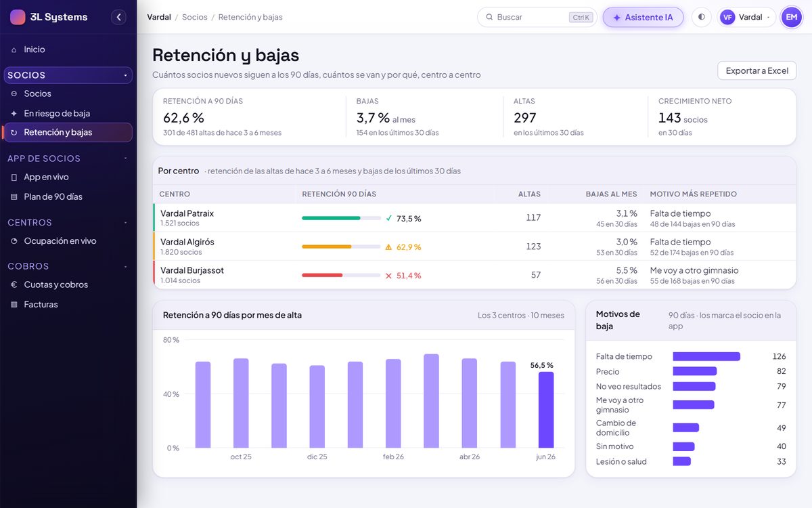The height and width of the screenshot is (508, 812).
Task: Click the Falta de tiempo bar in Motivos de baja
Action: click(706, 356)
